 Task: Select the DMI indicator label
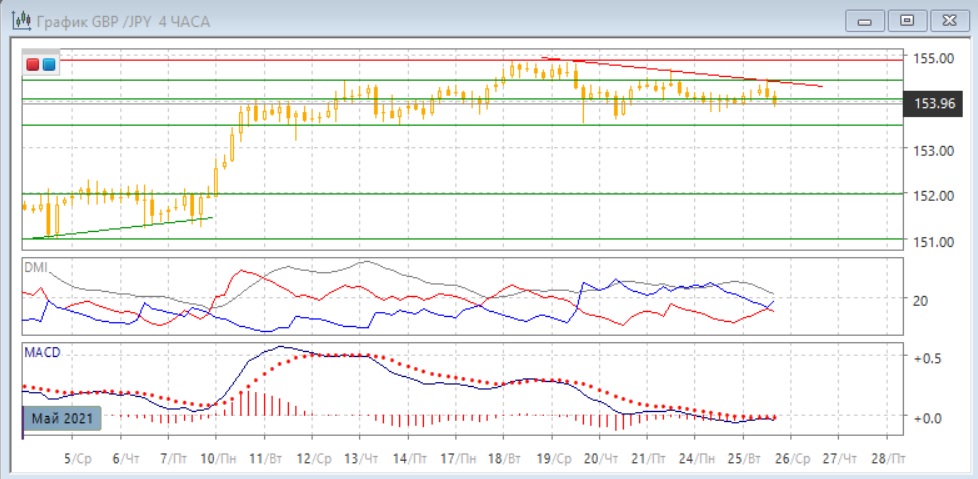(36, 267)
